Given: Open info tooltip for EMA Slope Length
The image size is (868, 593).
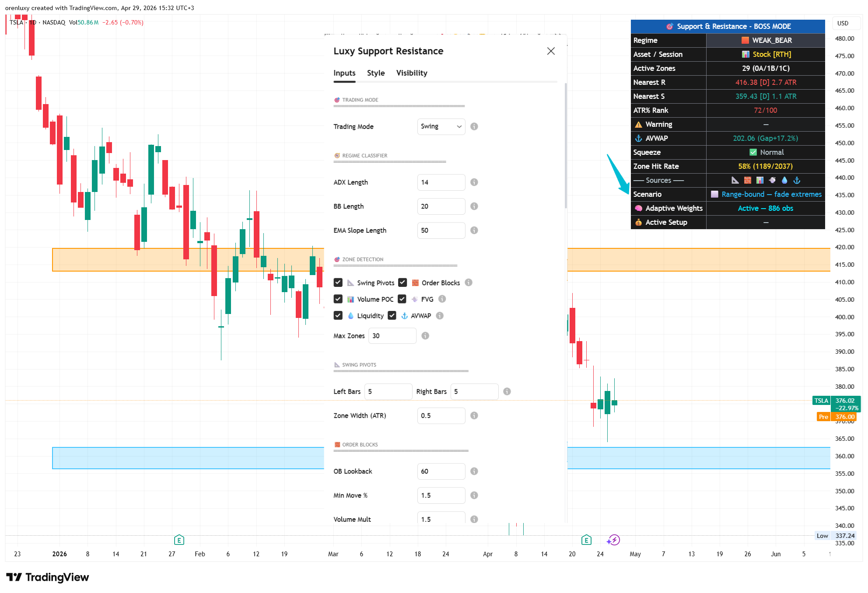Looking at the screenshot, I should pos(474,230).
